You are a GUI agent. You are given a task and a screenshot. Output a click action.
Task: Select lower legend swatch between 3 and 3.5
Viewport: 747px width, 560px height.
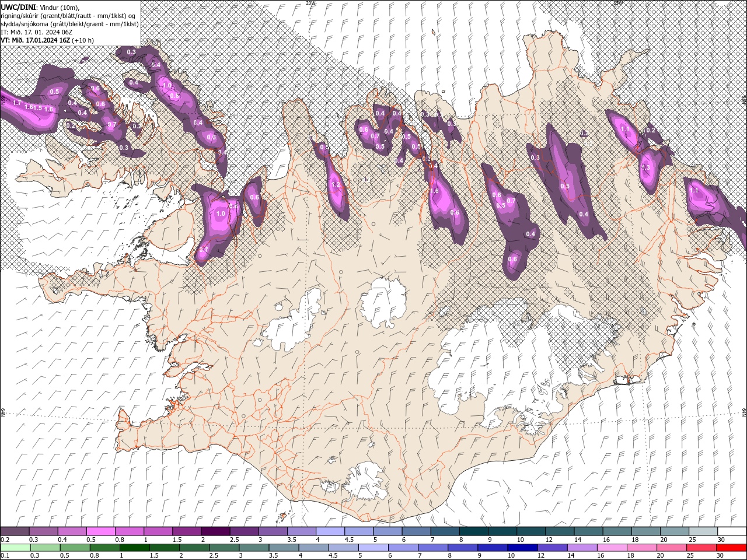click(x=253, y=548)
